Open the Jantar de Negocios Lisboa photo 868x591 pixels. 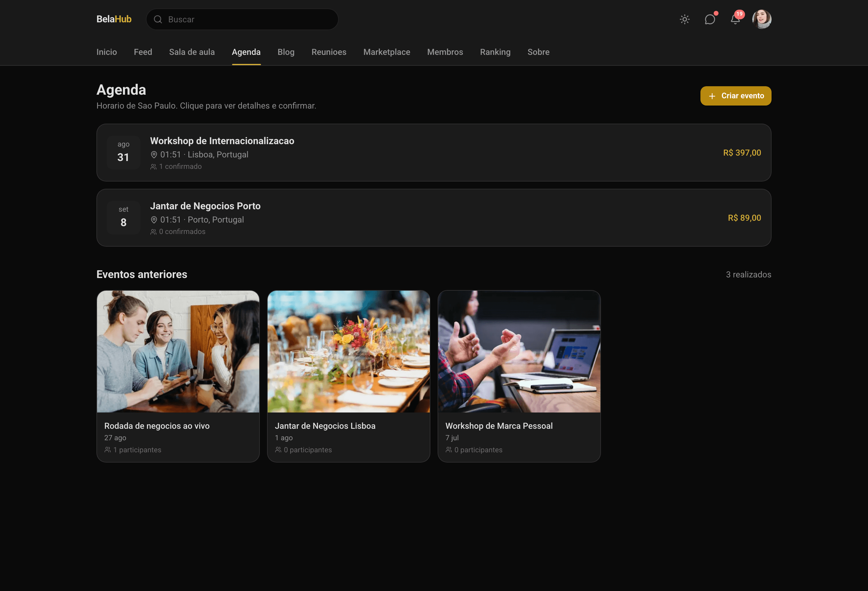tap(349, 352)
